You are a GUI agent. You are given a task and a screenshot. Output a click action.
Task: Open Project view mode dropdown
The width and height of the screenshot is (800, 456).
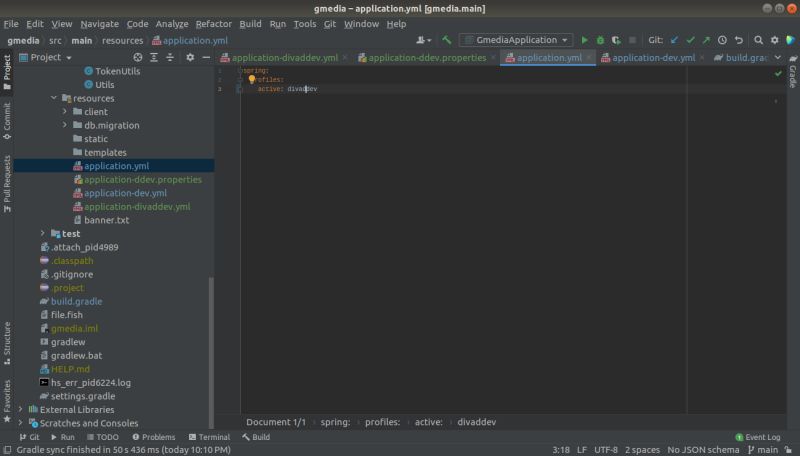[x=45, y=58]
